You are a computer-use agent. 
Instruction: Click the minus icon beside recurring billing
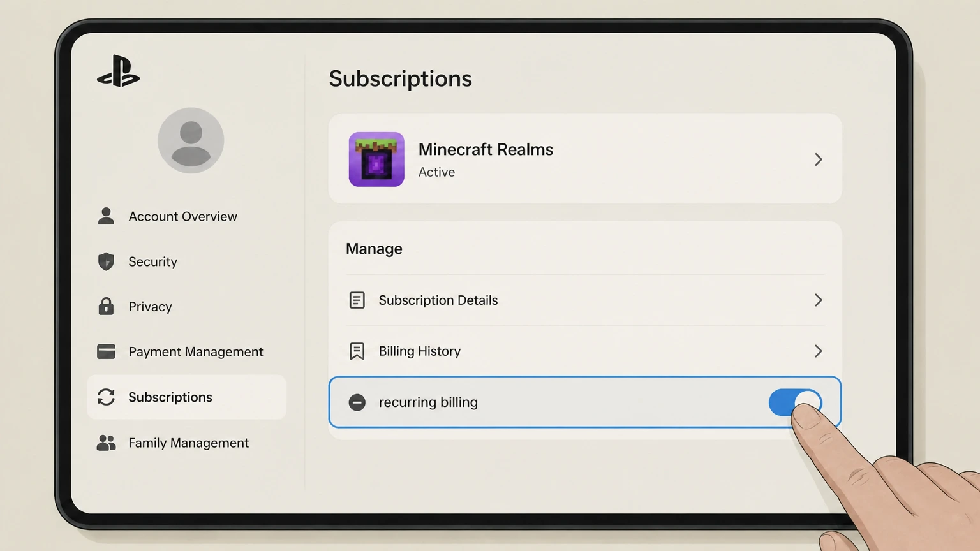tap(357, 402)
